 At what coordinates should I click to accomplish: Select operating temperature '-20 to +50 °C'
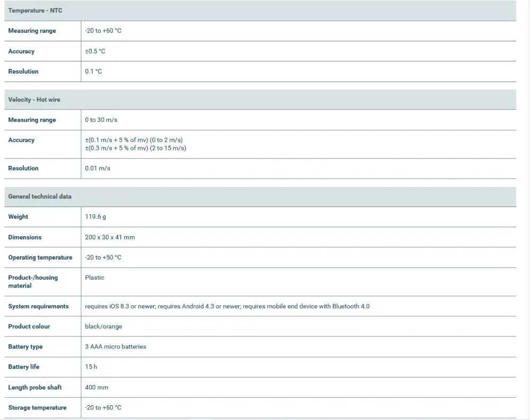pos(103,257)
